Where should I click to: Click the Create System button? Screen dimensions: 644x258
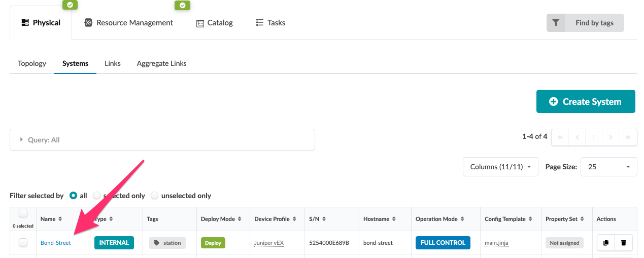coord(586,101)
